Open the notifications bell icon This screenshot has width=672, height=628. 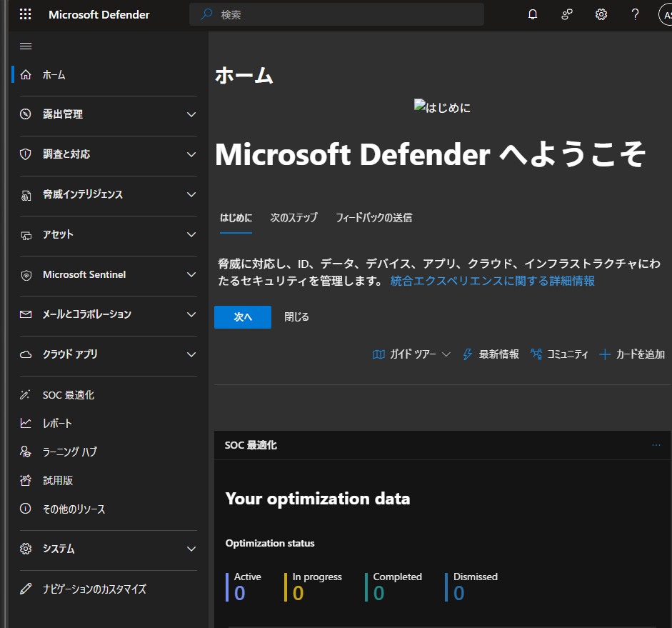[532, 14]
